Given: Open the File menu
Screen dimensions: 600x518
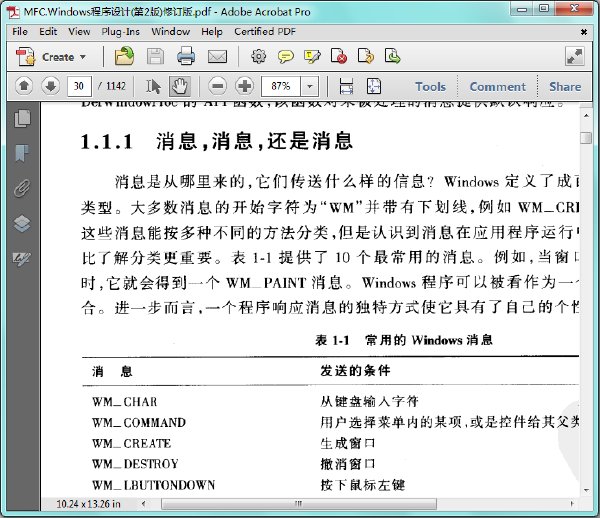Looking at the screenshot, I should point(20,31).
